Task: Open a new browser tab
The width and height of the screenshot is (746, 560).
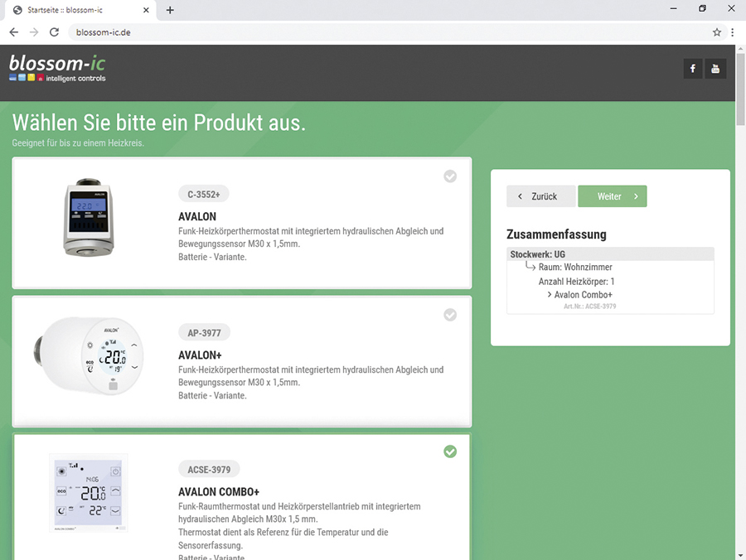Action: (x=170, y=10)
